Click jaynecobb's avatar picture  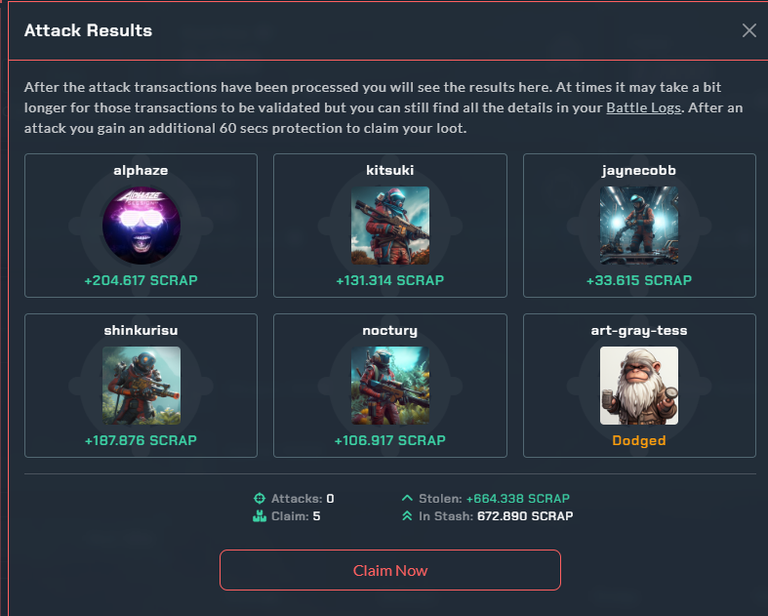coord(639,225)
